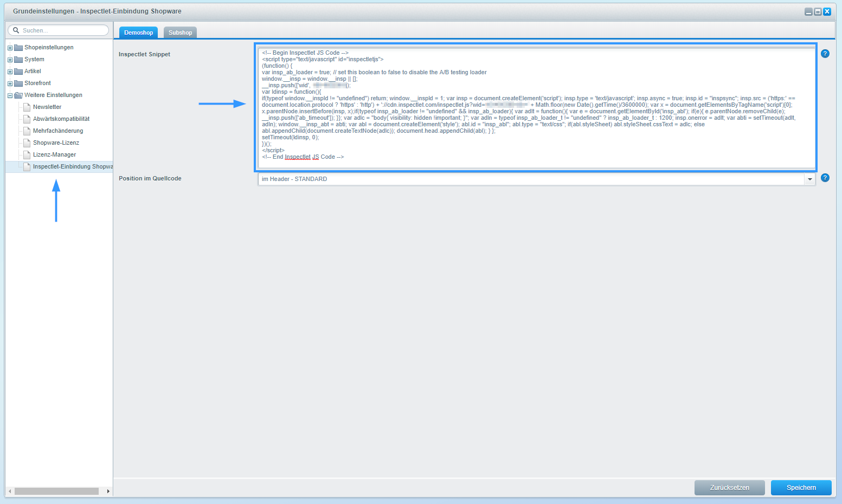Click inside the Inspectlet Snippet textarea
The image size is (842, 504).
tap(537, 108)
